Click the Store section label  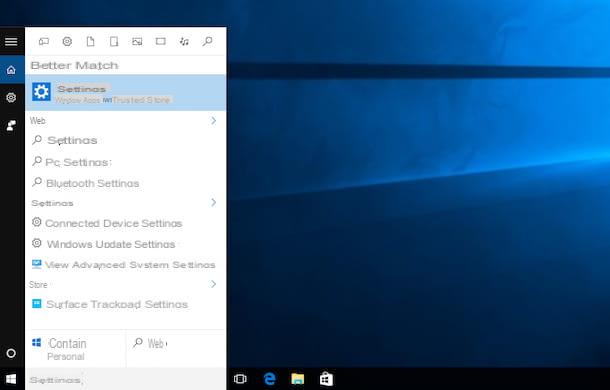pyautogui.click(x=38, y=285)
